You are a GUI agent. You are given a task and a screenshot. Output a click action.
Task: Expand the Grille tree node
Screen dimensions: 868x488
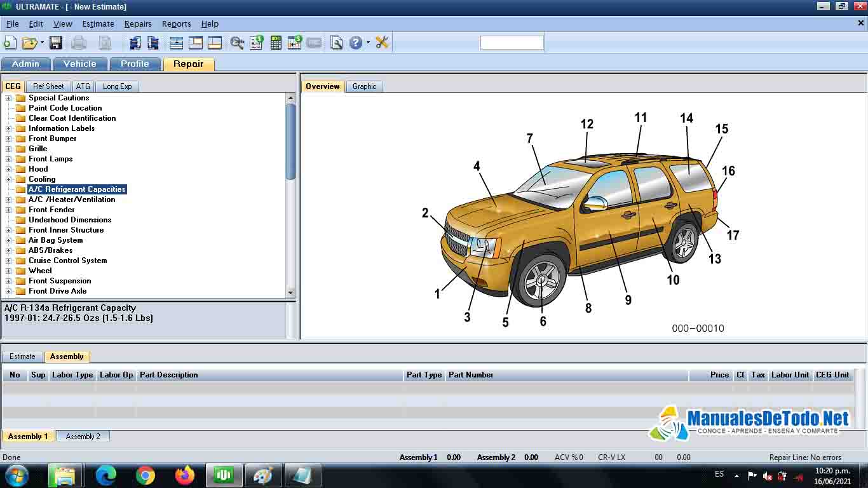(8, 149)
